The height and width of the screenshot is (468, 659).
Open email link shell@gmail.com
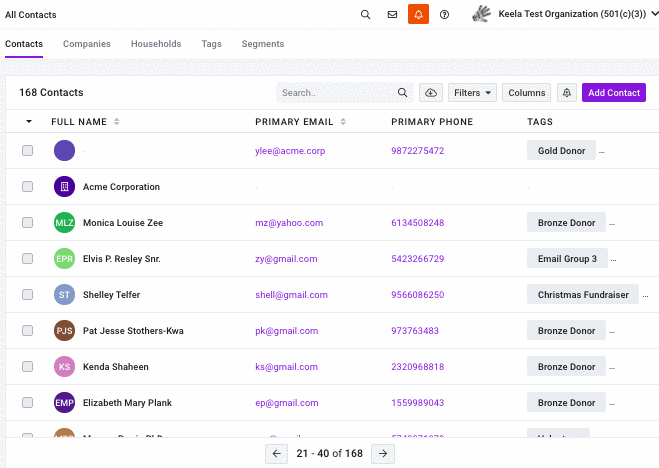291,295
